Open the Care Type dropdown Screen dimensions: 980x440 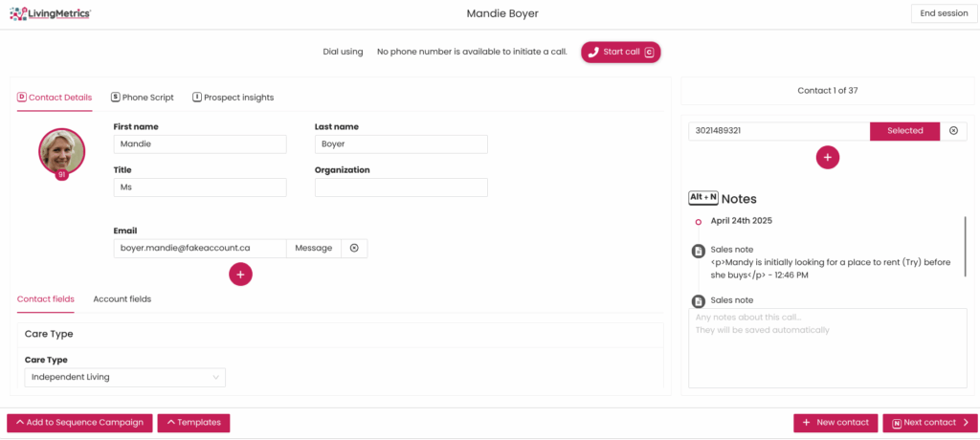pos(124,377)
